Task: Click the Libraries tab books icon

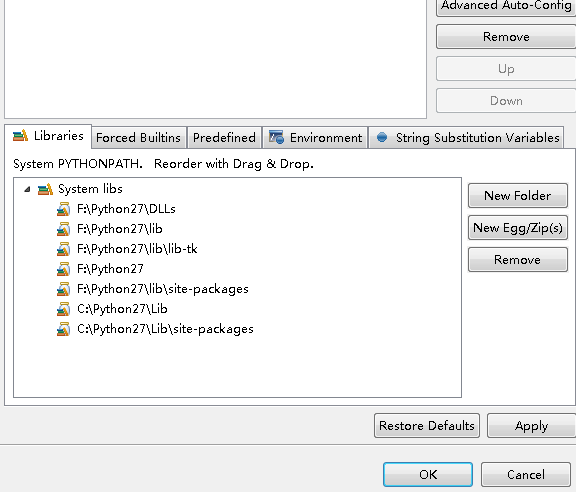Action: click(20, 136)
